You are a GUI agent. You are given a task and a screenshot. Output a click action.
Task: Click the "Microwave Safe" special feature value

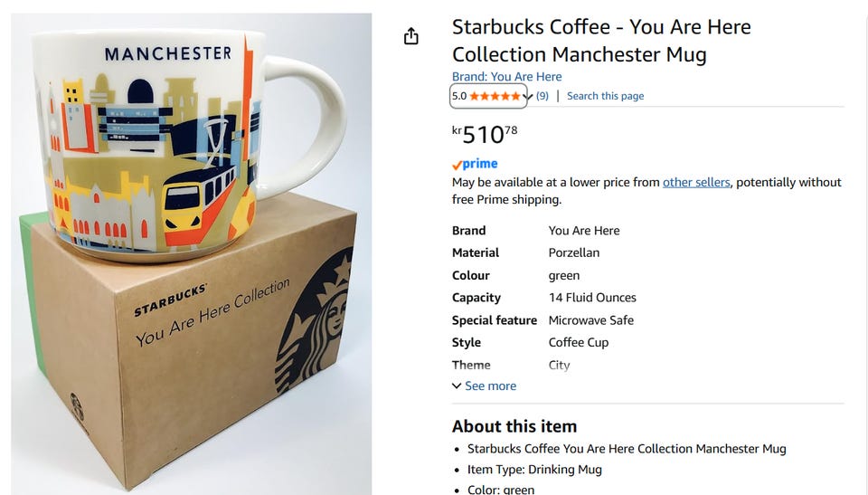click(x=590, y=320)
